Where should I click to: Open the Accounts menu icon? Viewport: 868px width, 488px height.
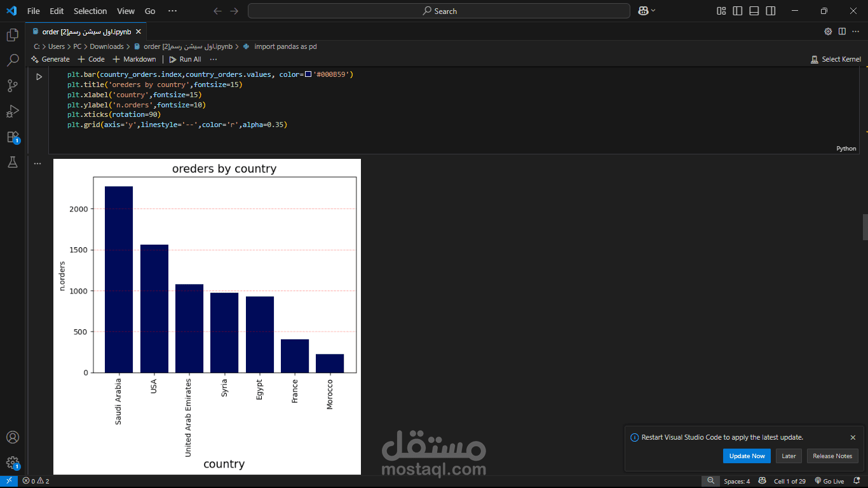pyautogui.click(x=13, y=437)
